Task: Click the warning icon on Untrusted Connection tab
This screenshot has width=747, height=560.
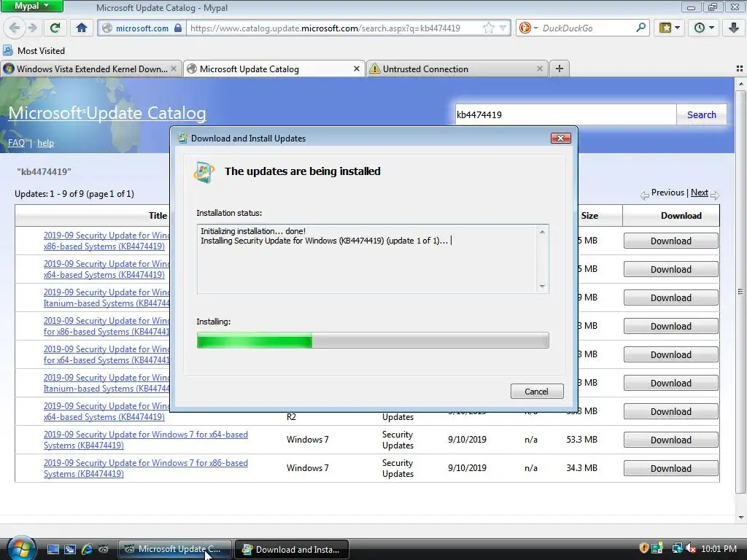Action: 375,69
